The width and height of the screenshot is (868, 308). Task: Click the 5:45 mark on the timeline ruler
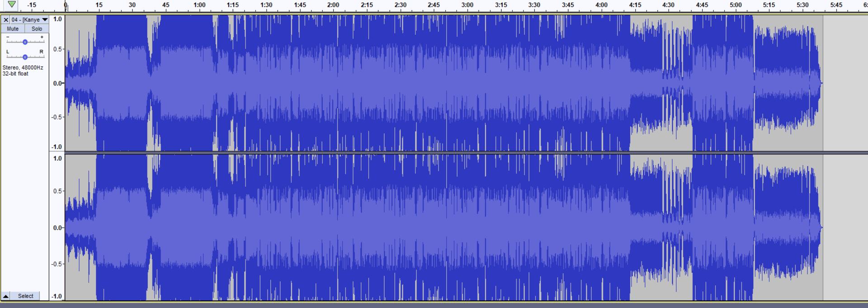(836, 5)
